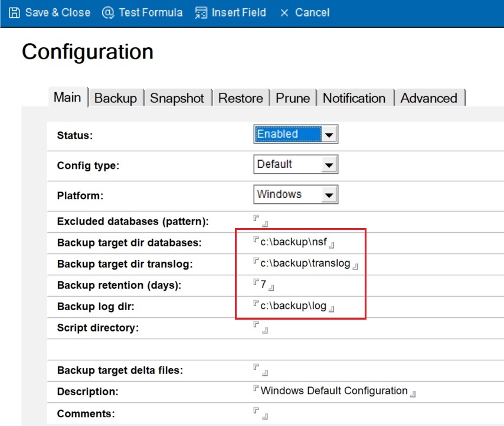Switch to the Backup tab
The height and width of the screenshot is (426, 504).
coord(116,98)
